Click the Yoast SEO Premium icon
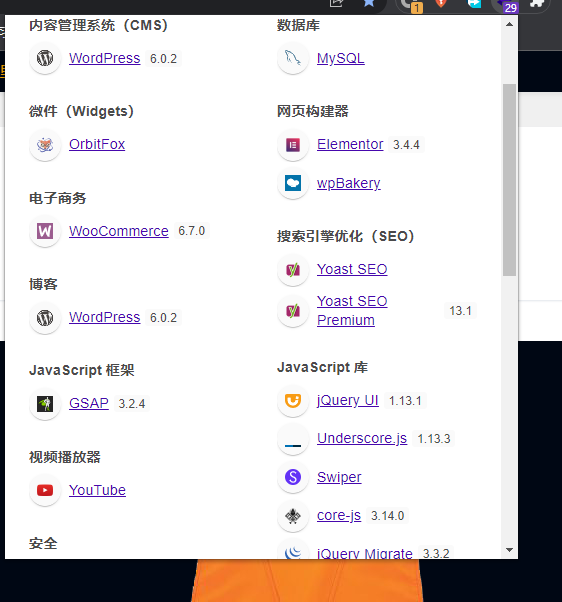Viewport: 562px width, 602px height. [293, 311]
